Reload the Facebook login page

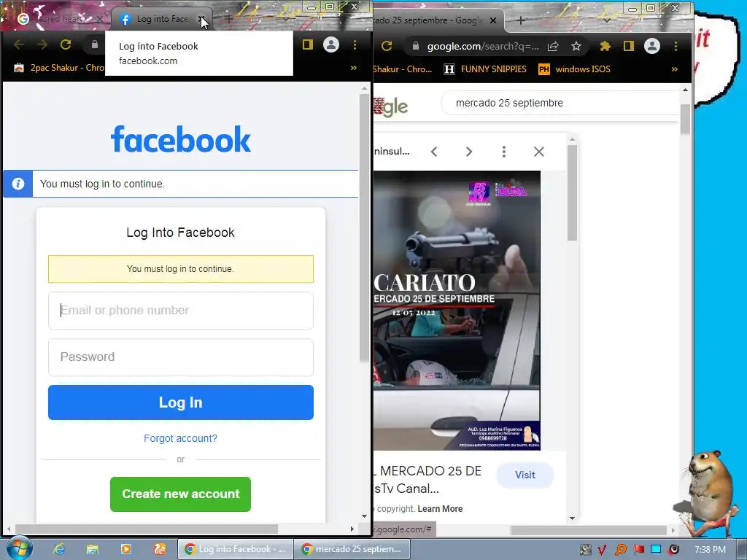pyautogui.click(x=66, y=44)
